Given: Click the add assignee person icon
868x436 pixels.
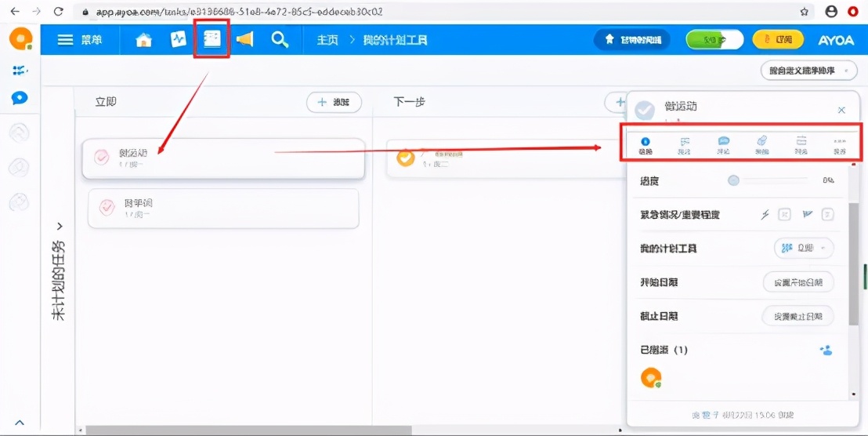Looking at the screenshot, I should 826,350.
